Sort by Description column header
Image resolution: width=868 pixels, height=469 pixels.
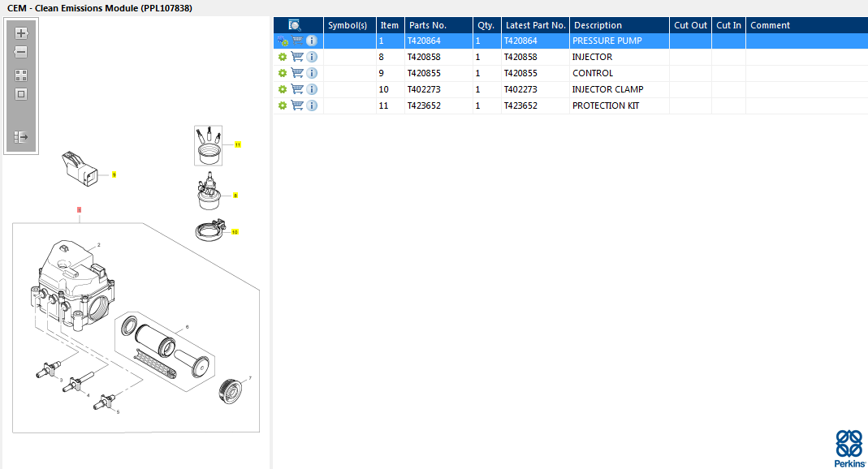click(620, 25)
